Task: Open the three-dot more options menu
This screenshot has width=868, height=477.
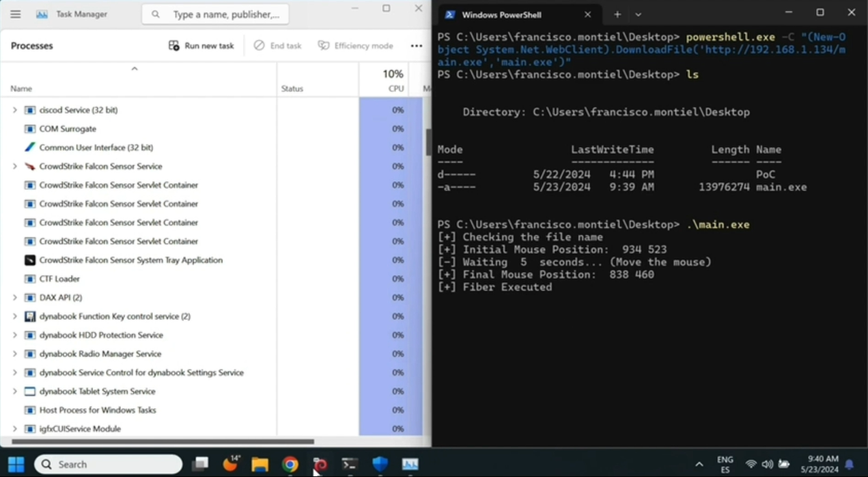Action: coord(417,46)
